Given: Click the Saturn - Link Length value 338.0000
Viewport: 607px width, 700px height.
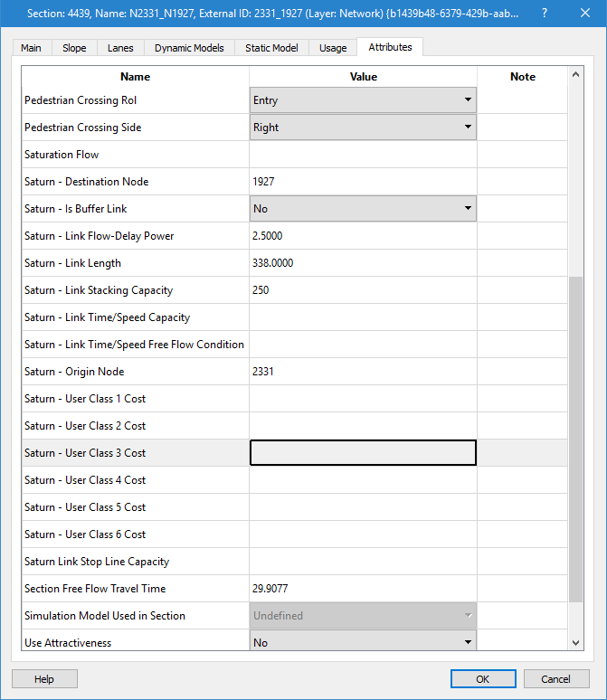Looking at the screenshot, I should coord(363,263).
